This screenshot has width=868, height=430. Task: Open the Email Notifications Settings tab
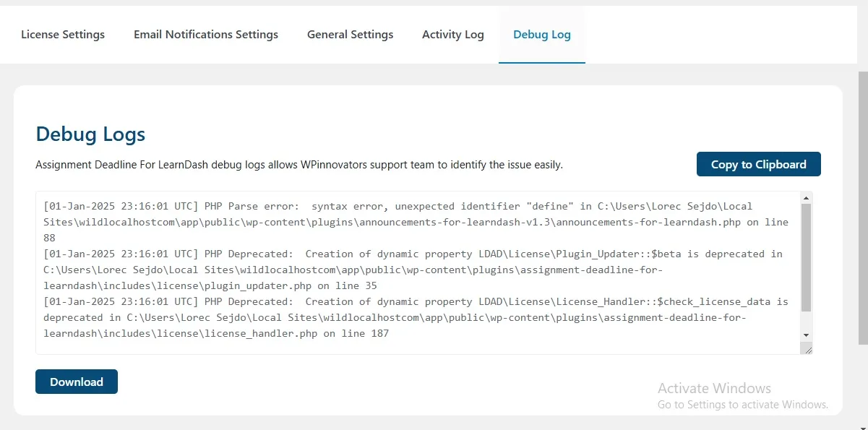click(x=206, y=34)
